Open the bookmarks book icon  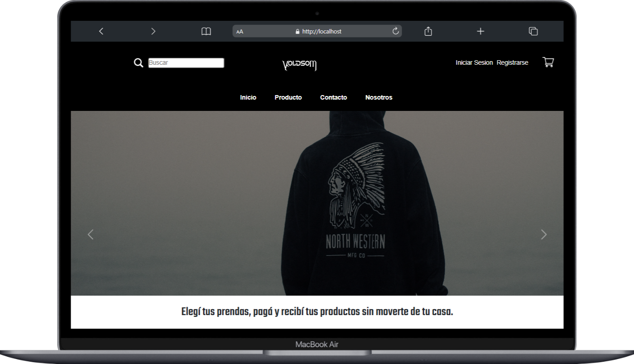point(206,31)
